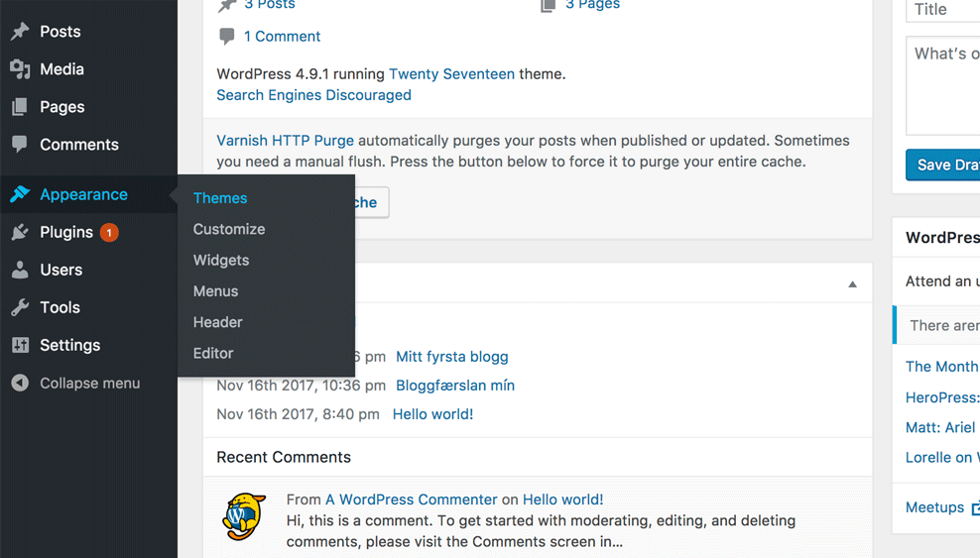
Task: Open Customize in Appearance submenu
Action: click(x=229, y=229)
